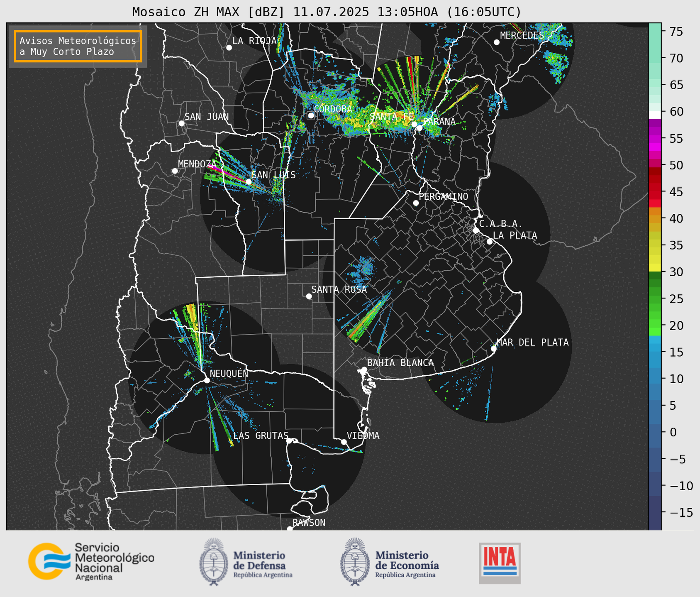Click the SANTA ROSA city marker dot
This screenshot has height=597, width=700.
pyautogui.click(x=309, y=296)
